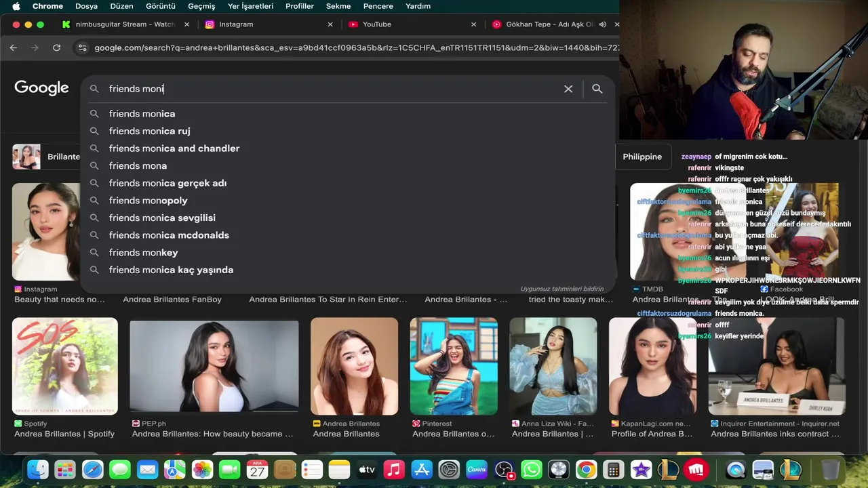Select suggestion "friends monkey"
Screen dimensions: 868x488
(348, 252)
